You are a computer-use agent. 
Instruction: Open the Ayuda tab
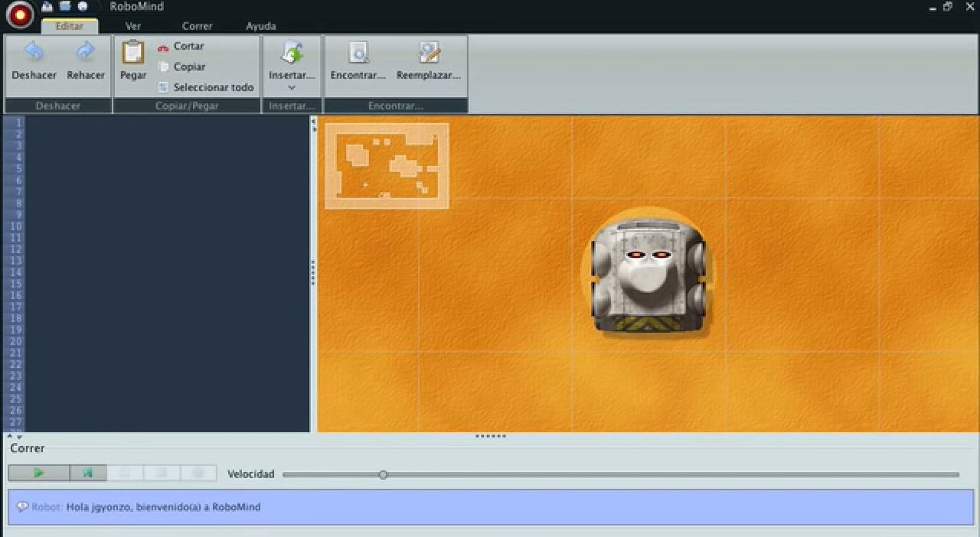coord(260,26)
